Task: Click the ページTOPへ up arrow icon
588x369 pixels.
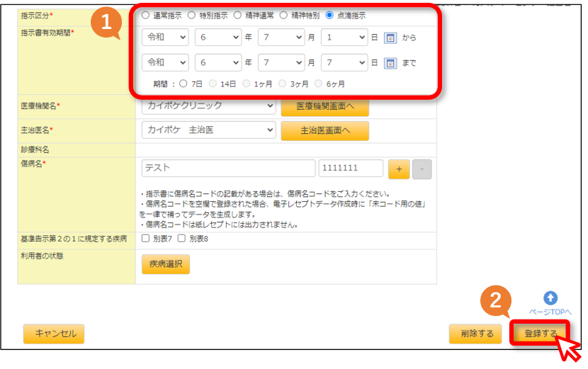Action: click(550, 298)
